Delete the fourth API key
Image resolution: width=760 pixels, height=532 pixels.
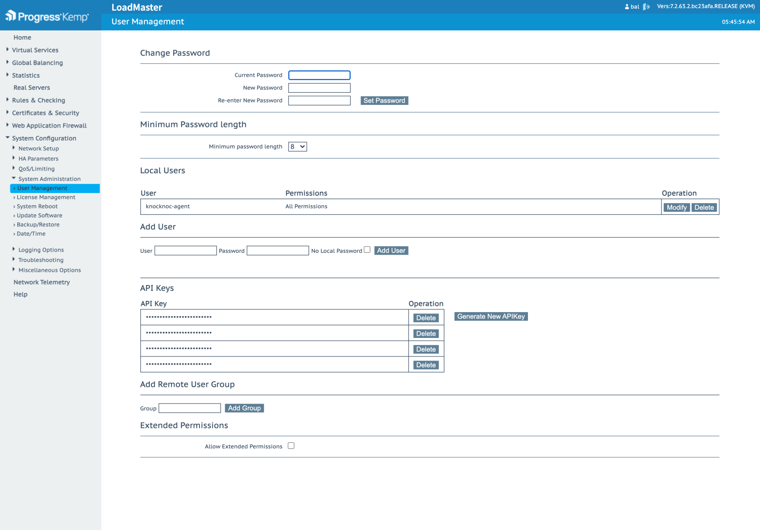tap(426, 365)
